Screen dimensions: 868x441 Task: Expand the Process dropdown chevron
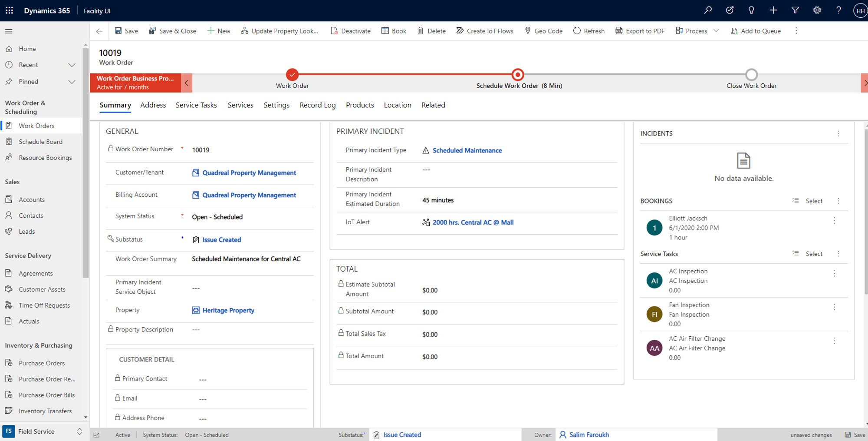pos(716,31)
